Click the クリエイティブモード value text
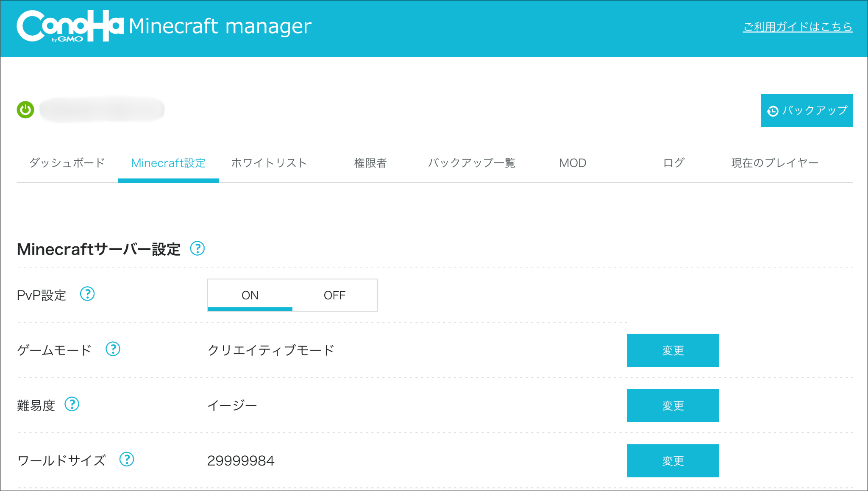The width and height of the screenshot is (868, 491). click(x=271, y=350)
